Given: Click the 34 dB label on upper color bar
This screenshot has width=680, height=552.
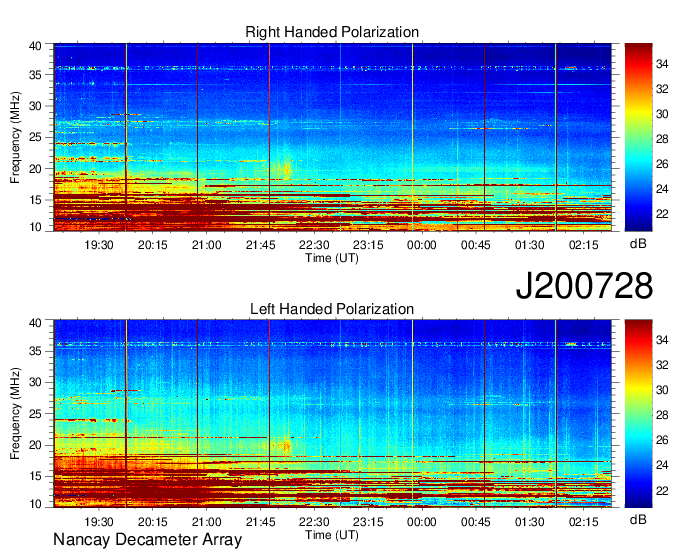Looking at the screenshot, I should (x=662, y=64).
